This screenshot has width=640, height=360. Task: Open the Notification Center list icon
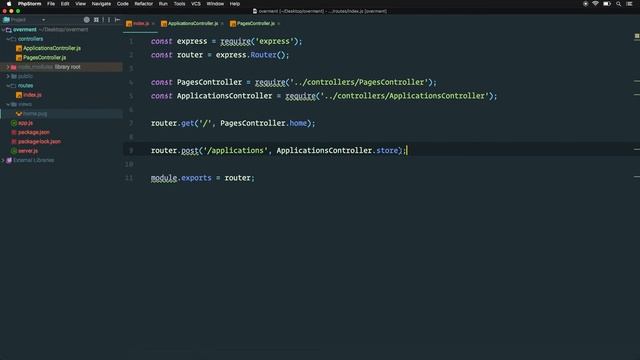[x=629, y=4]
